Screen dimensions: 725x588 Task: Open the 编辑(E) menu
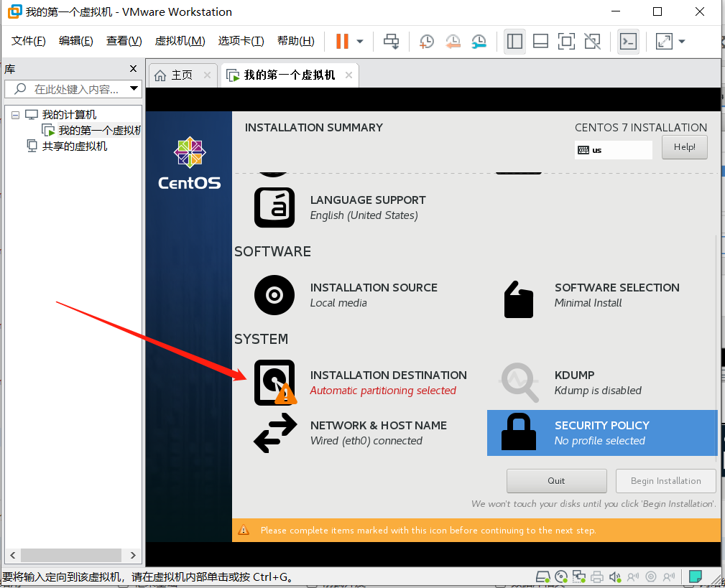pos(76,41)
